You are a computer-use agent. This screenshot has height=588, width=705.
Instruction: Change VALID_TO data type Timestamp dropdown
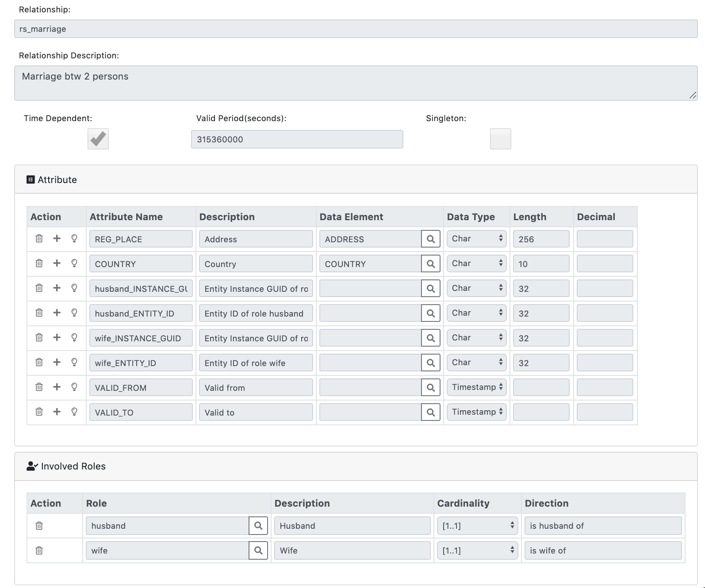[x=476, y=412]
